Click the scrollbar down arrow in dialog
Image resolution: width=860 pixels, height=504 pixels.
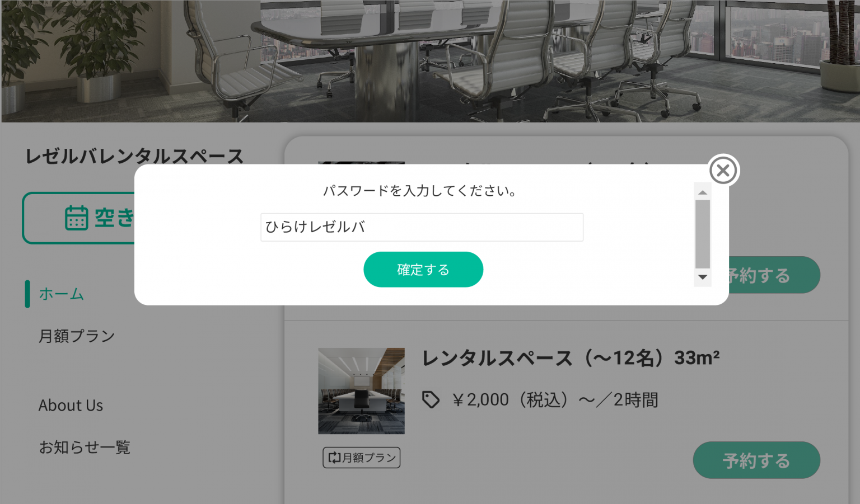click(703, 277)
